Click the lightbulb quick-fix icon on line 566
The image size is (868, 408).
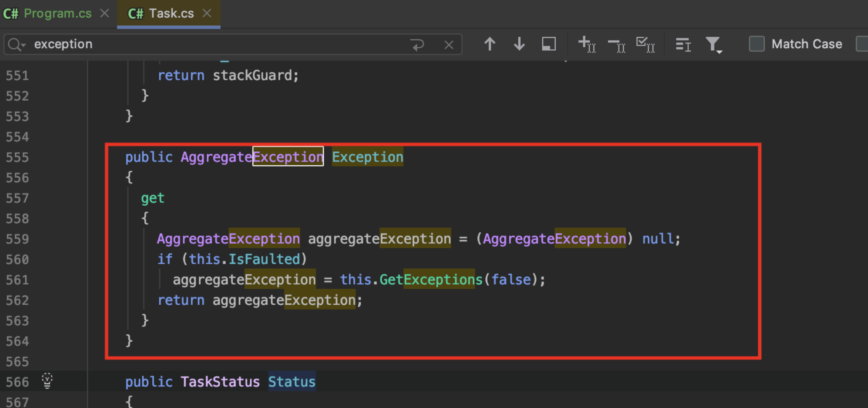pos(47,381)
